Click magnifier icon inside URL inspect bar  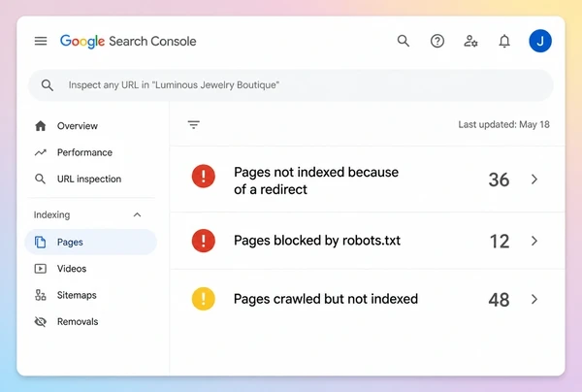(x=48, y=85)
